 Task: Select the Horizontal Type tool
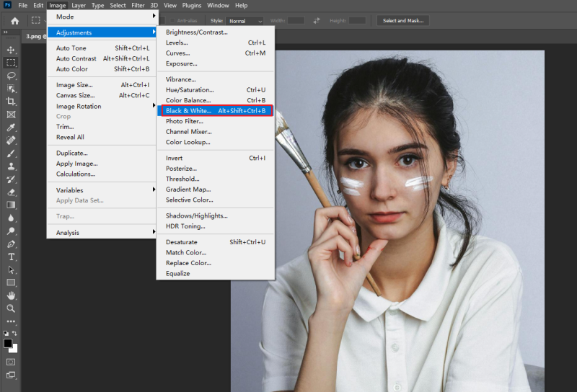click(11, 257)
